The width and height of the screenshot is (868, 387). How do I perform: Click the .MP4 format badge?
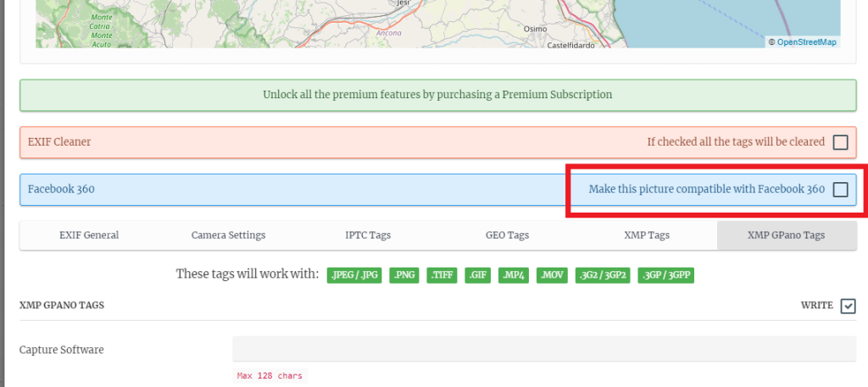[514, 275]
